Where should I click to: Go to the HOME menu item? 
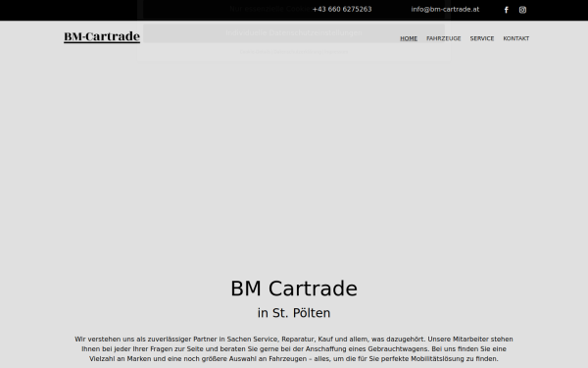[409, 38]
